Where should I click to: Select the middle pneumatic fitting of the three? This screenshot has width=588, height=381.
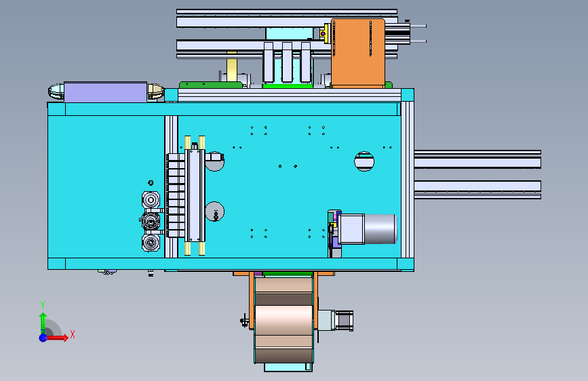point(151,221)
